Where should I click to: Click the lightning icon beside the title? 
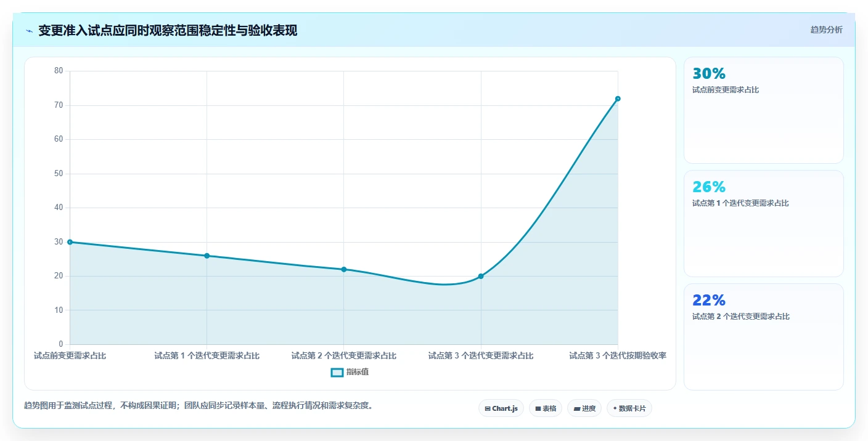coord(29,31)
